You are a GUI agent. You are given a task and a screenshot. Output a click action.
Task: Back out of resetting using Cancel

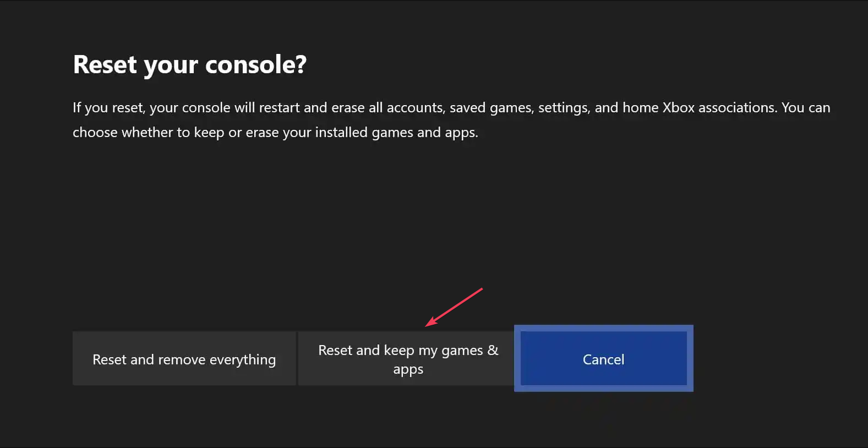[x=604, y=359]
